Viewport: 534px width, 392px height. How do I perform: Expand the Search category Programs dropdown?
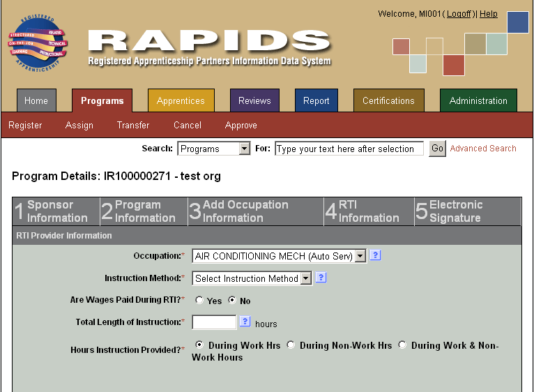coord(214,149)
